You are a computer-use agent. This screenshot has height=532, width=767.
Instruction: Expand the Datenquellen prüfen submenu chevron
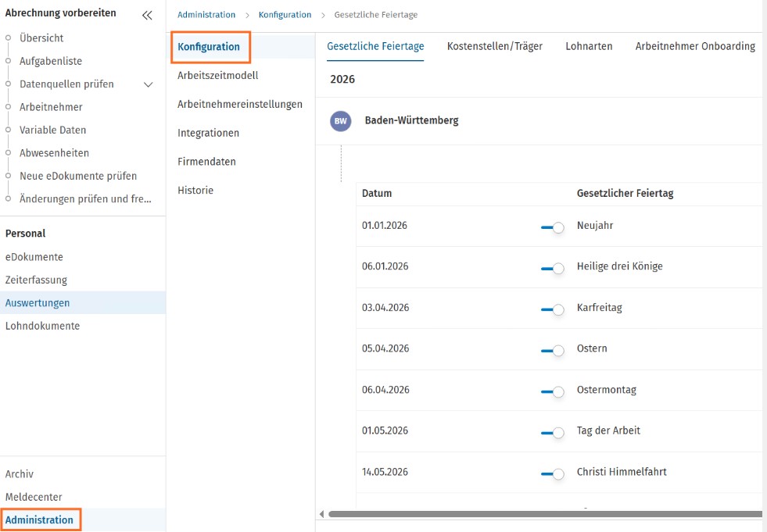pos(149,84)
